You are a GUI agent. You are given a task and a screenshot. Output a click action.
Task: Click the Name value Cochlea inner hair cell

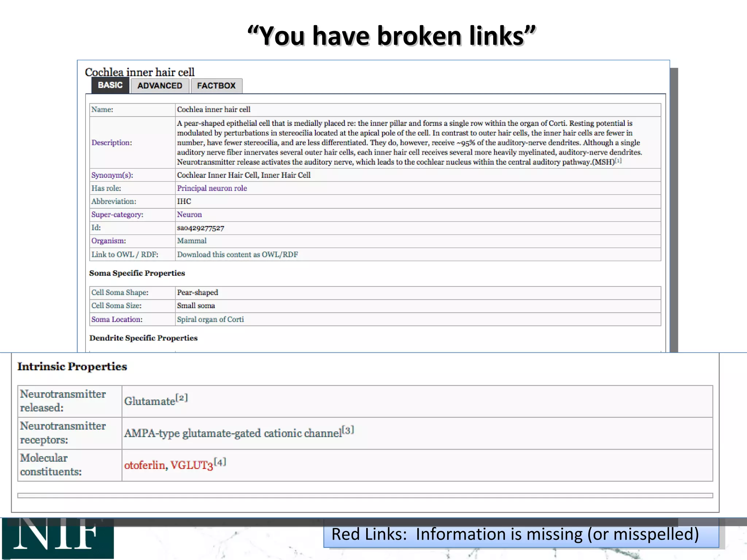click(214, 109)
